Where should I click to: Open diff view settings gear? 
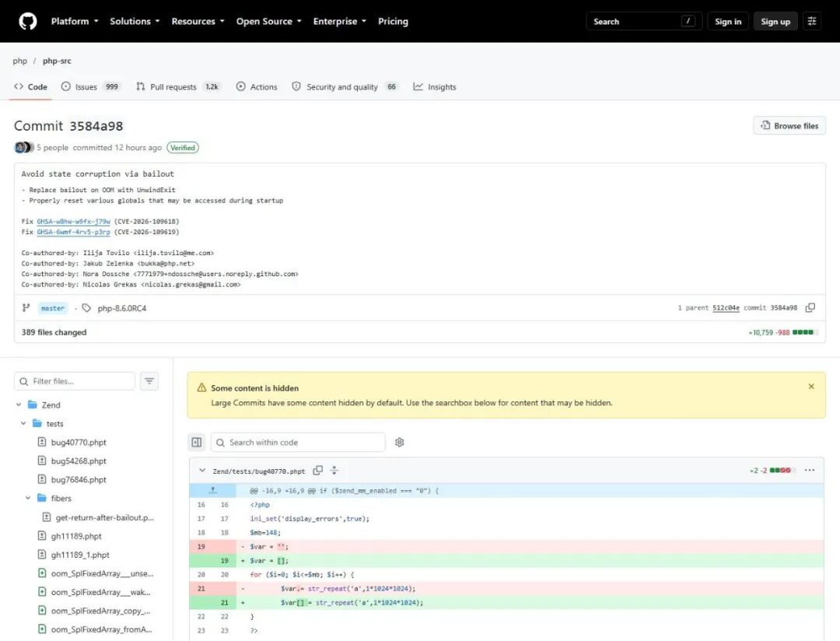400,442
